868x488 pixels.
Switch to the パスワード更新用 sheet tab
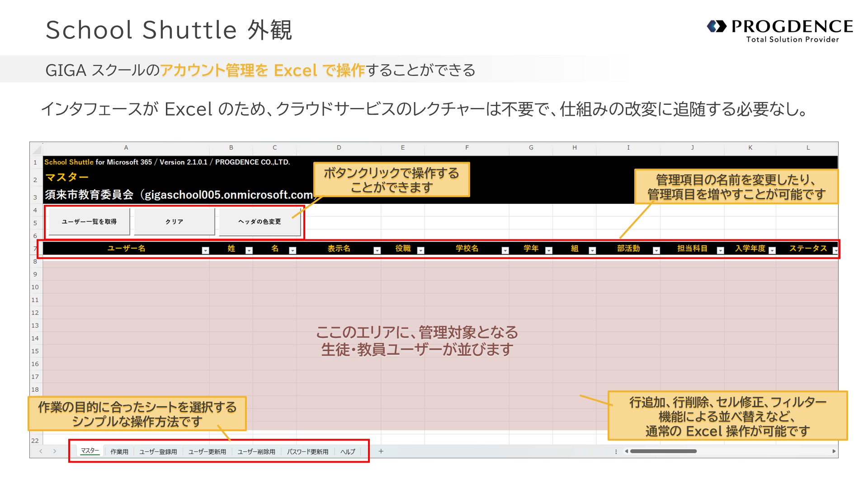tap(307, 451)
